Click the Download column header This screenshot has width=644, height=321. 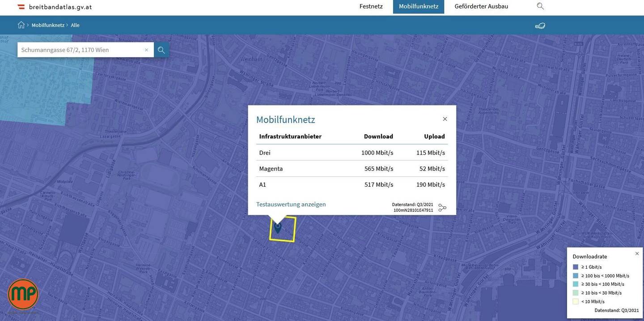(x=378, y=137)
